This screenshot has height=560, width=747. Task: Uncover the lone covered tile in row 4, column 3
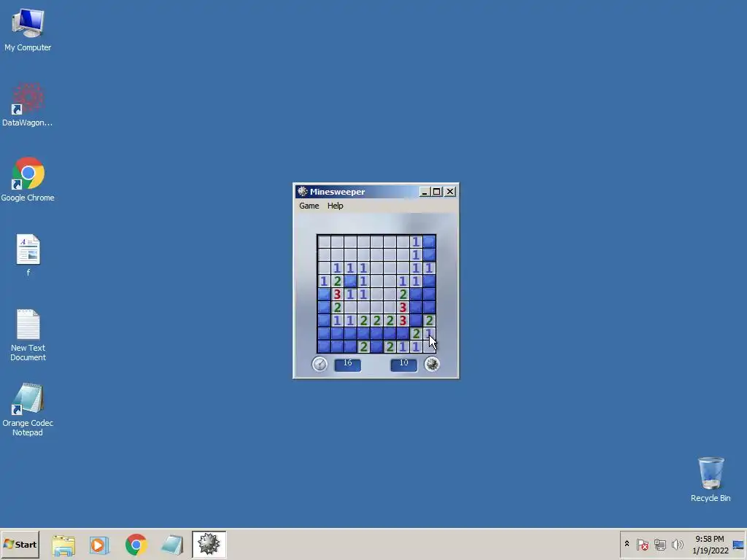coord(351,281)
